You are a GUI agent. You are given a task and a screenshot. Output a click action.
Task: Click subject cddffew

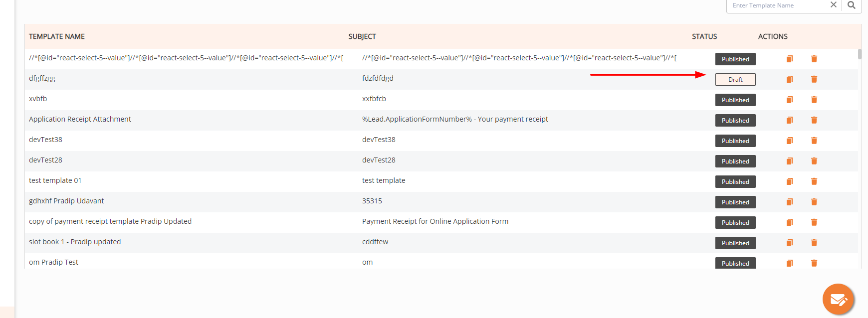click(375, 242)
